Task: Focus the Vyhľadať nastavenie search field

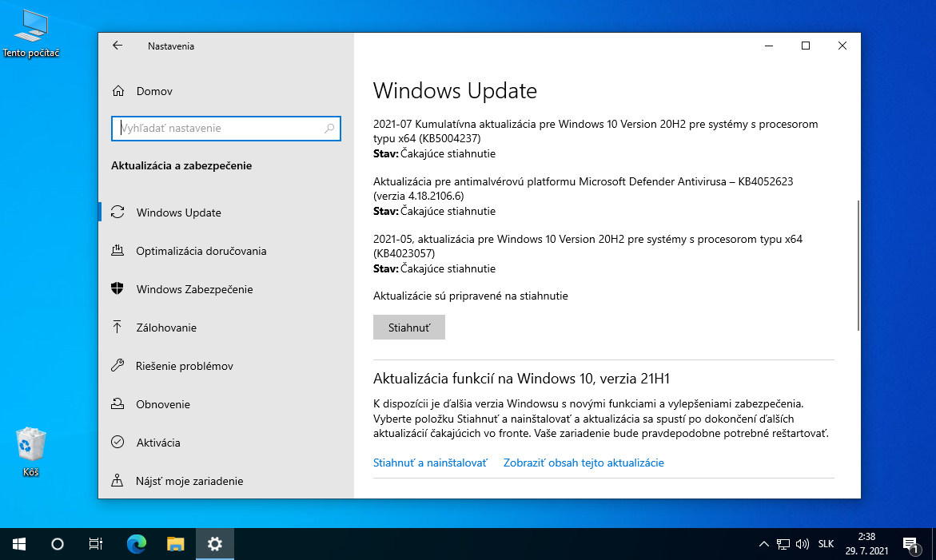Action: pyautogui.click(x=220, y=128)
